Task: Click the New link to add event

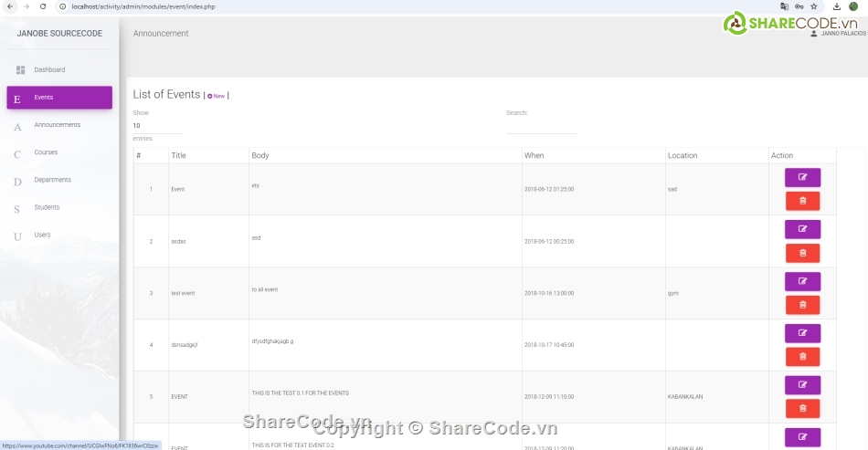Action: (217, 96)
